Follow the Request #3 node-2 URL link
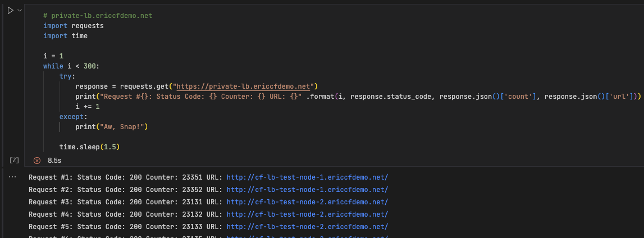 [x=307, y=202]
